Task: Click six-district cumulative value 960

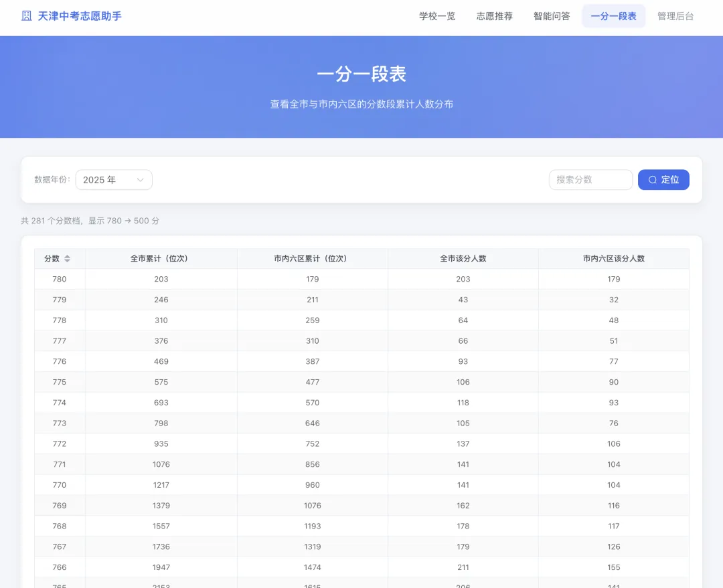Action: click(x=313, y=485)
